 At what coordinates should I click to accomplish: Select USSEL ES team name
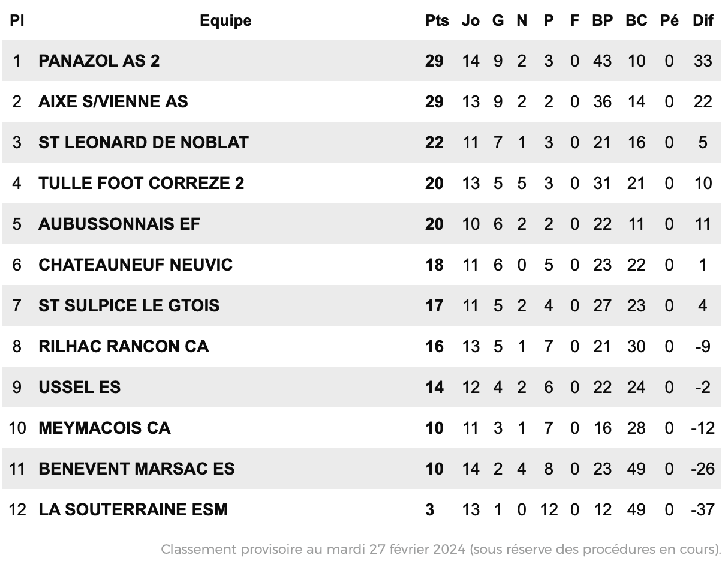point(79,387)
